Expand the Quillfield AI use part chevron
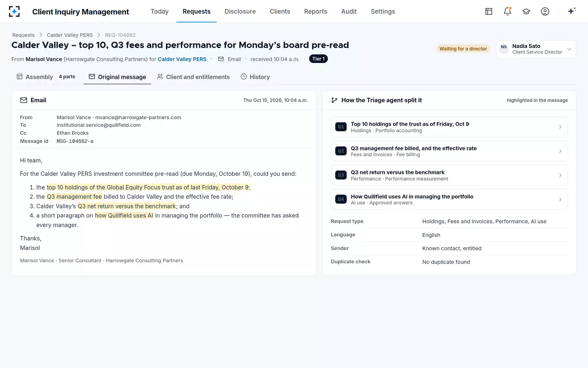 point(560,200)
